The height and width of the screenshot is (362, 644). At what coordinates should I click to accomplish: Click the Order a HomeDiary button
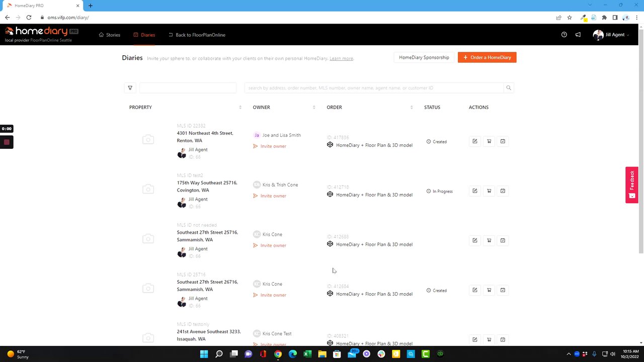pos(487,57)
